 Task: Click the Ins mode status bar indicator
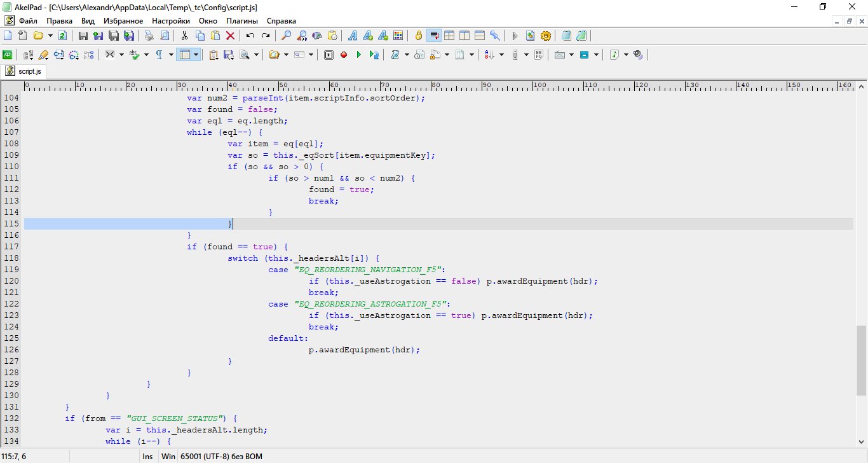point(147,457)
